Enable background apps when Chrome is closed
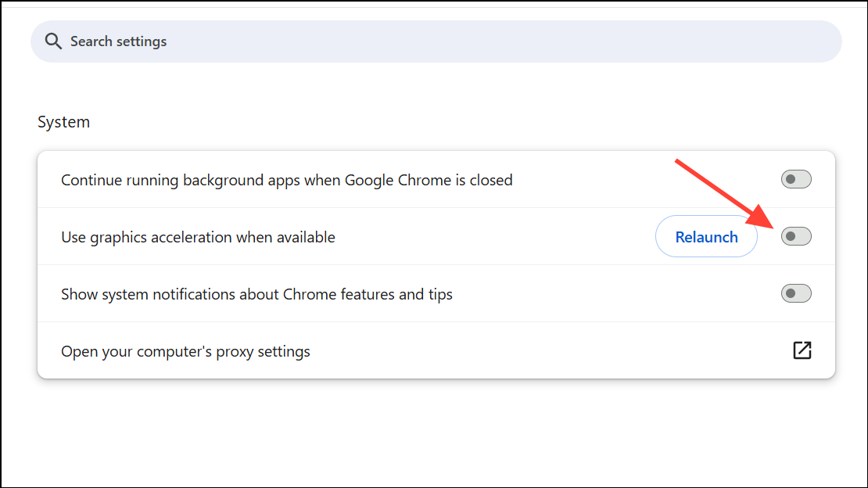Screen dimensions: 868x488 795,179
